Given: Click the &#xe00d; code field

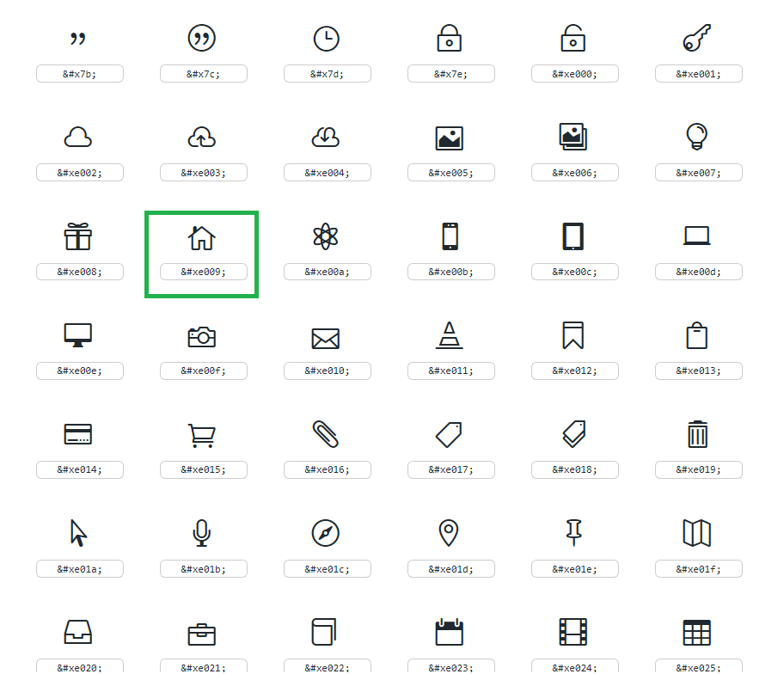Looking at the screenshot, I should [x=699, y=272].
